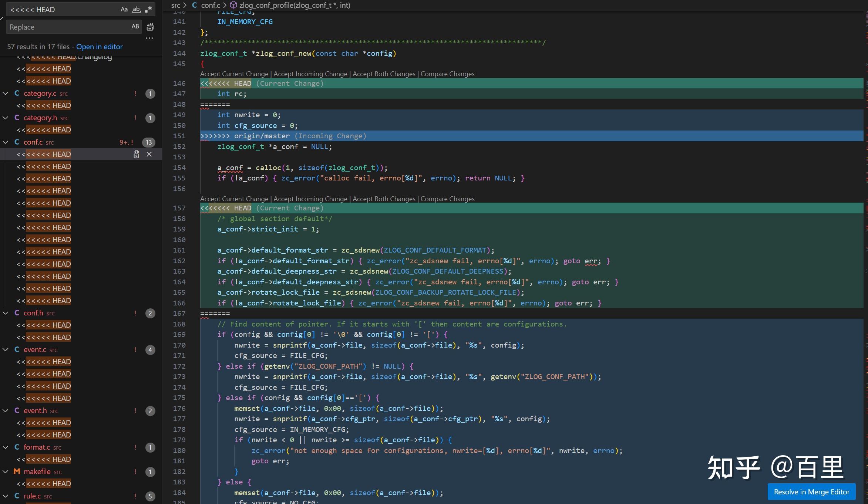Open the category.c file row
This screenshot has height=504, width=868.
tap(81, 93)
